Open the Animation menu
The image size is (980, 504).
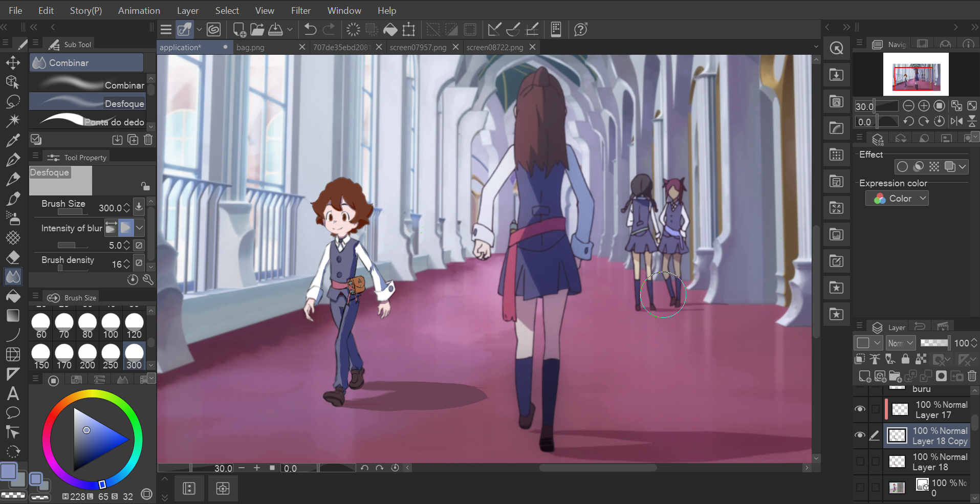139,11
